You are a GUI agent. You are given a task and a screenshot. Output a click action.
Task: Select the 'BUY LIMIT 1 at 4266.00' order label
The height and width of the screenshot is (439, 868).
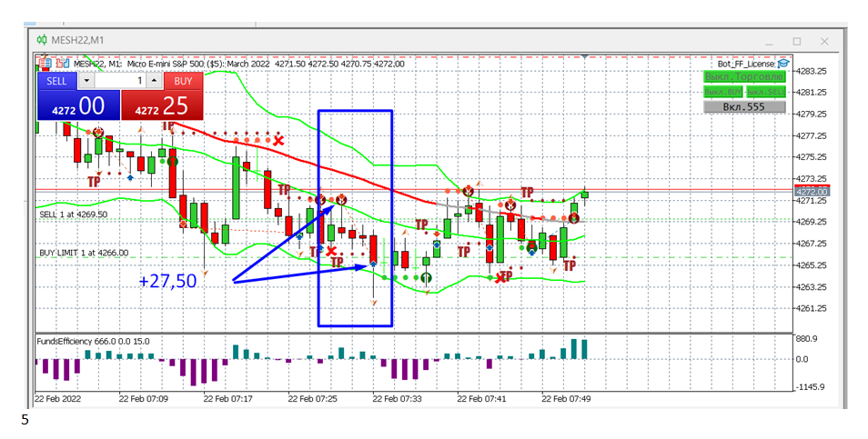click(84, 253)
